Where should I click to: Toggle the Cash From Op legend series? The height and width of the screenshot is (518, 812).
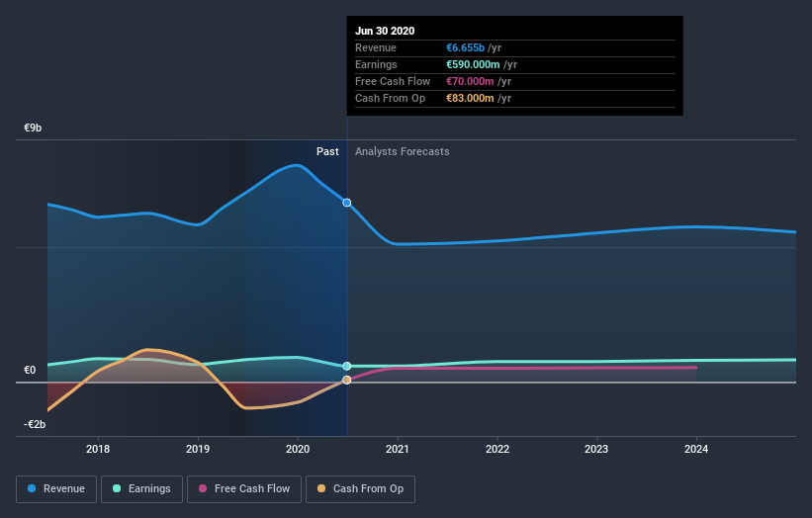[360, 489]
